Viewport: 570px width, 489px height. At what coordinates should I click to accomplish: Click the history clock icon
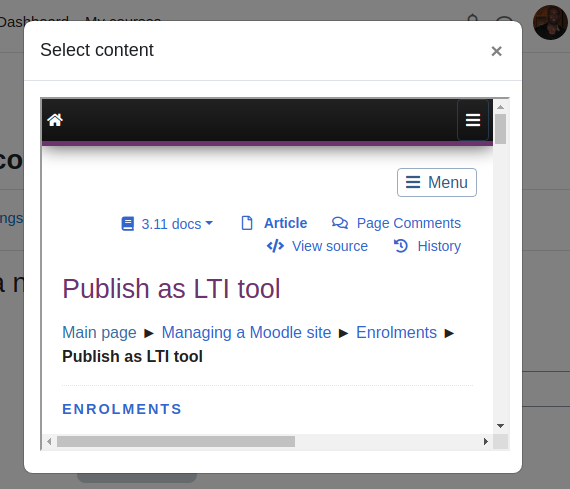click(x=401, y=246)
